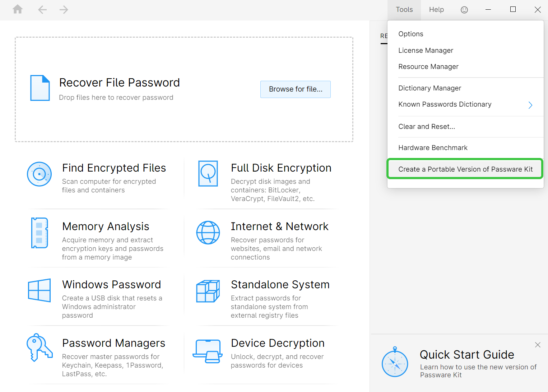The width and height of the screenshot is (548, 392).
Task: Open Full Disk Encryption title
Action: (x=281, y=168)
